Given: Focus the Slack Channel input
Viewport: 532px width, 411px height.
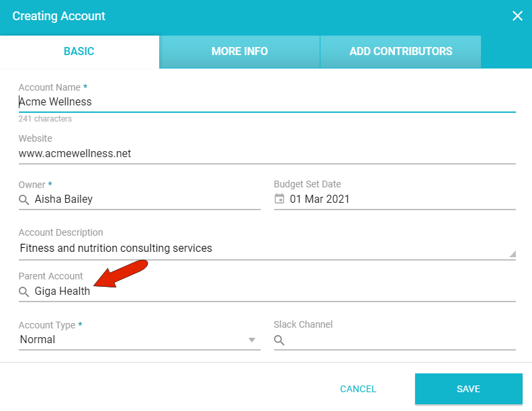Looking at the screenshot, I should point(402,340).
